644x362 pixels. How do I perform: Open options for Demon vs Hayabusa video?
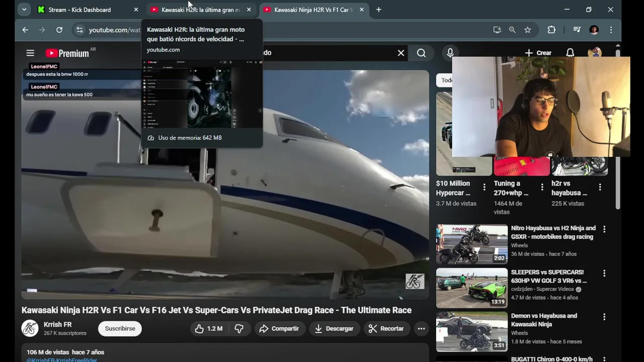pos(604,317)
